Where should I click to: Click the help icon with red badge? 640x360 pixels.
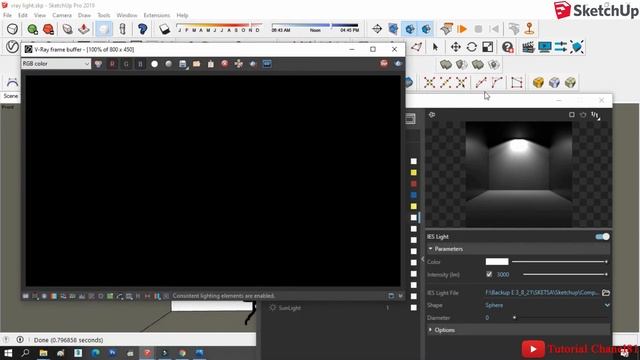(508, 47)
